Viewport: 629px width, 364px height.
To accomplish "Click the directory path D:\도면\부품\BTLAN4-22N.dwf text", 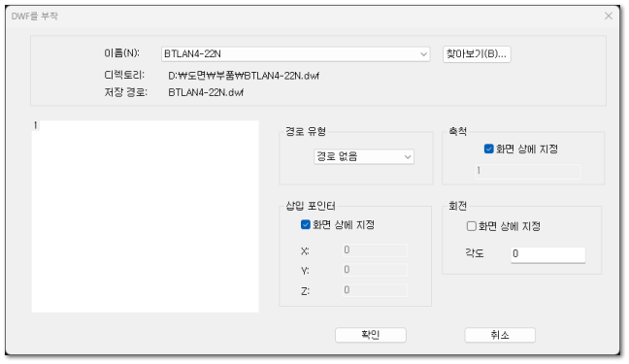I will [244, 76].
